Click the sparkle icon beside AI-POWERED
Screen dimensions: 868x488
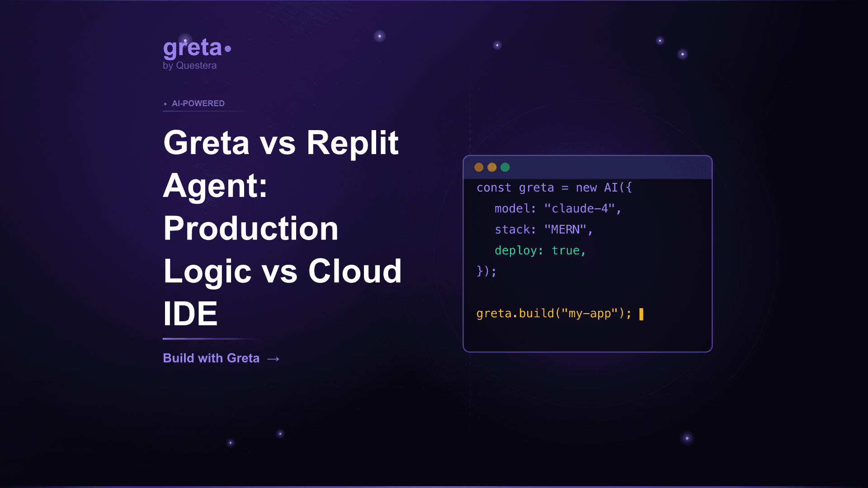[x=165, y=104]
